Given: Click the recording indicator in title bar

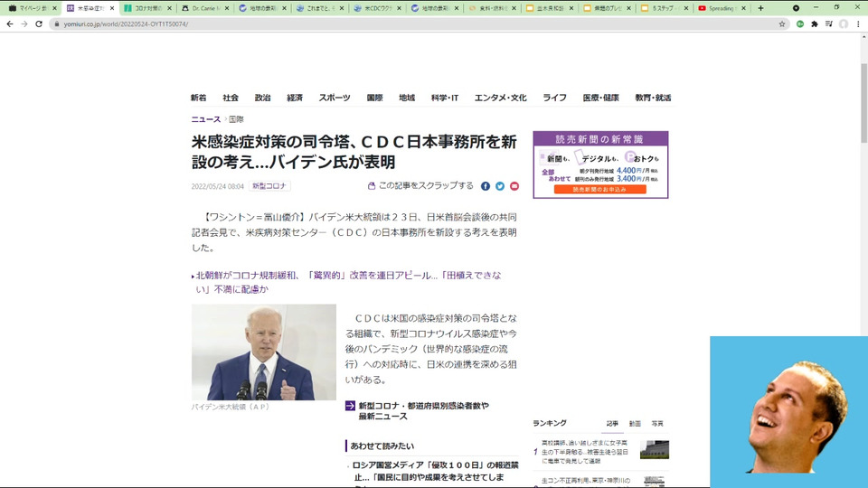Looking at the screenshot, I should (796, 8).
